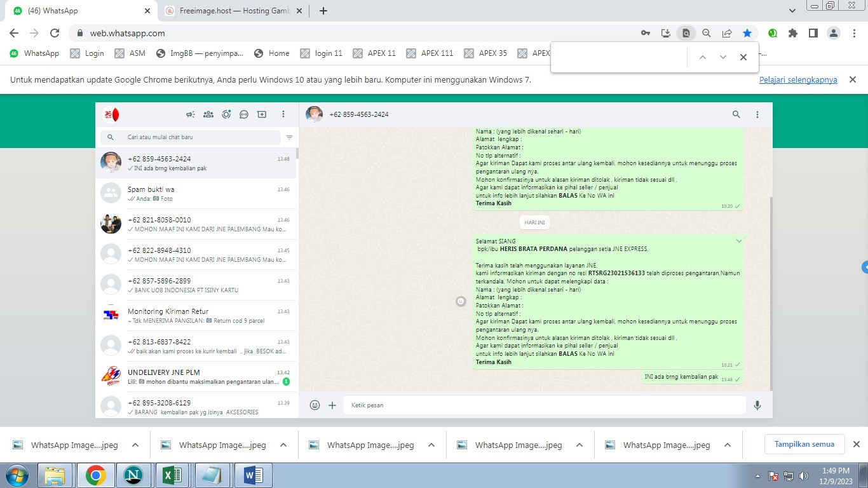Open the chat list menu (three dots)
868x488 pixels.
[x=283, y=114]
